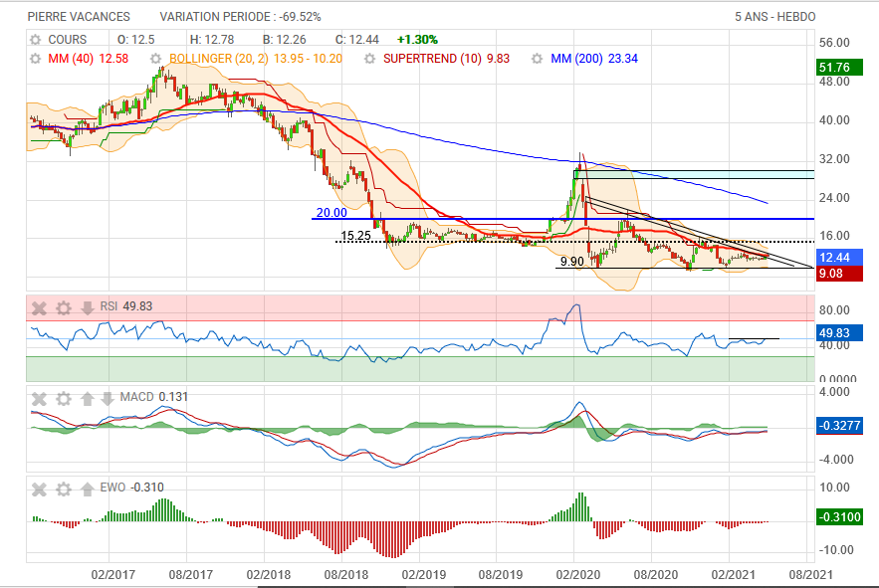Click the 08/2021 date axis label
Image resolution: width=879 pixels, height=588 pixels.
pyautogui.click(x=810, y=574)
